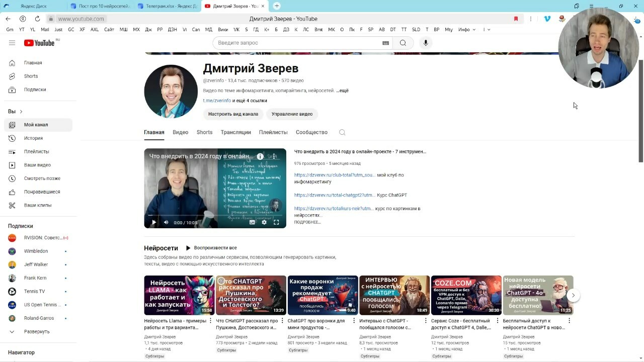644x362 pixels.
Task: Go to the YouTube home logo
Action: coord(39,43)
